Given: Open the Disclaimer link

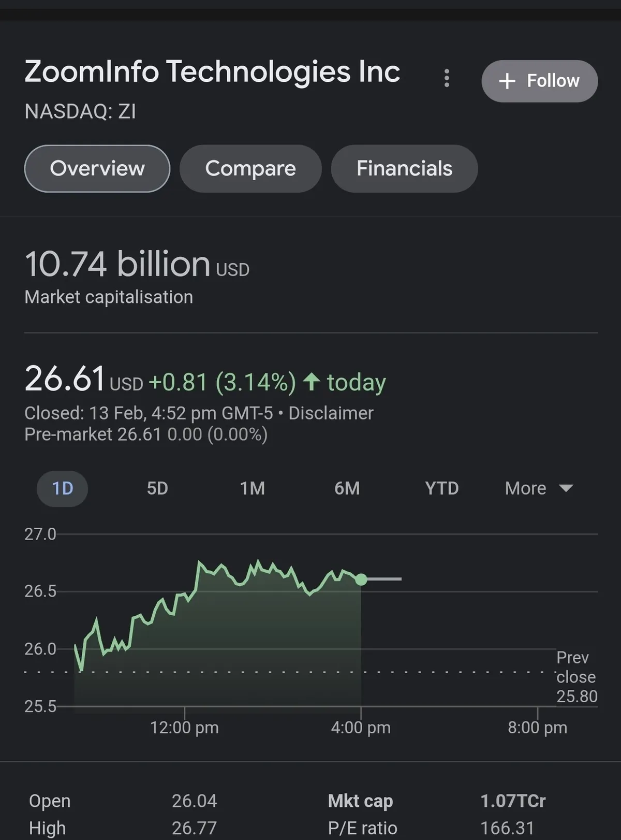Looking at the screenshot, I should (x=331, y=413).
